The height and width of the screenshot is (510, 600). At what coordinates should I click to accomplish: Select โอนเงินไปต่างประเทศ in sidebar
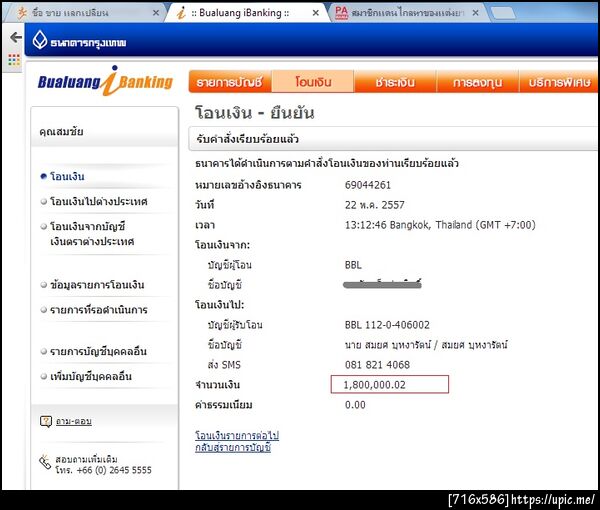click(x=99, y=201)
